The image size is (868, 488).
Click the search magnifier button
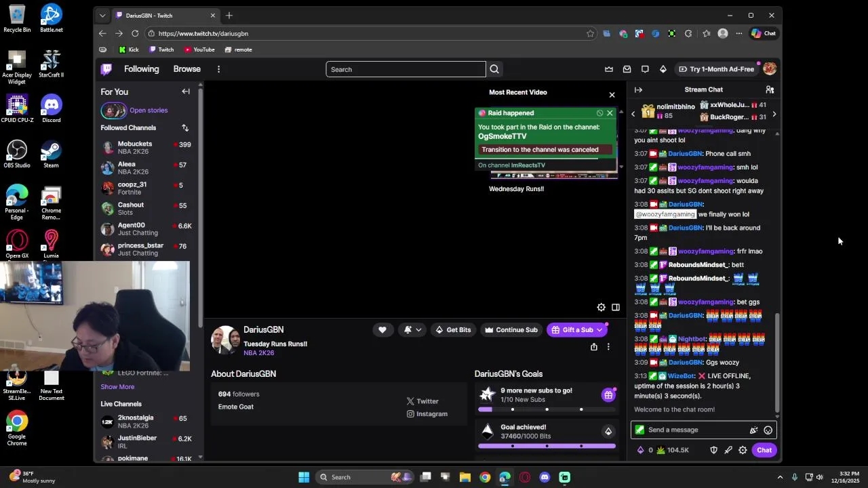[494, 69]
